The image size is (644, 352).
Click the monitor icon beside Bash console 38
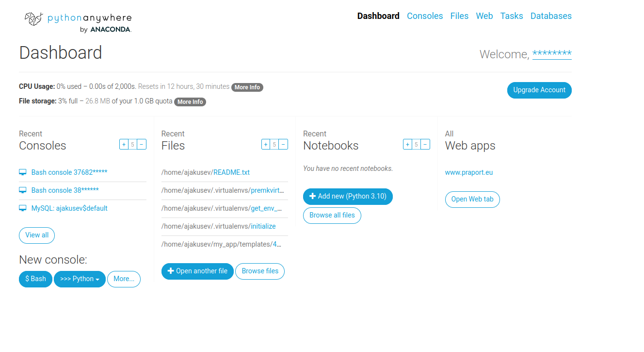click(22, 190)
